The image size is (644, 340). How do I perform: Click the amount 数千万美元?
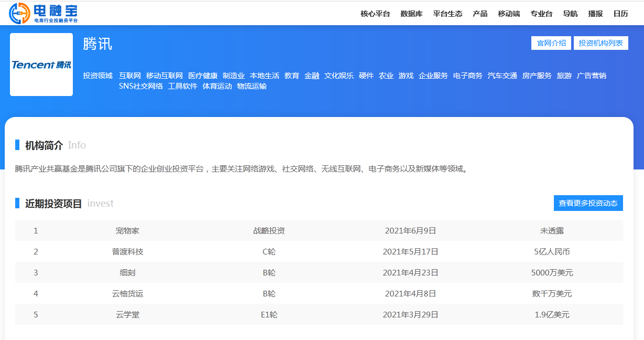coord(552,293)
